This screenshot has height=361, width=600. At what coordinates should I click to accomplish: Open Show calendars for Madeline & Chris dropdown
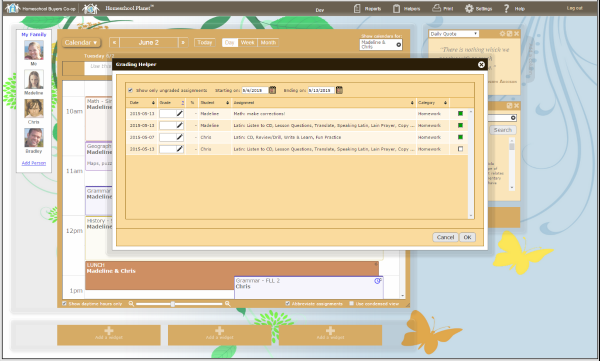click(381, 44)
